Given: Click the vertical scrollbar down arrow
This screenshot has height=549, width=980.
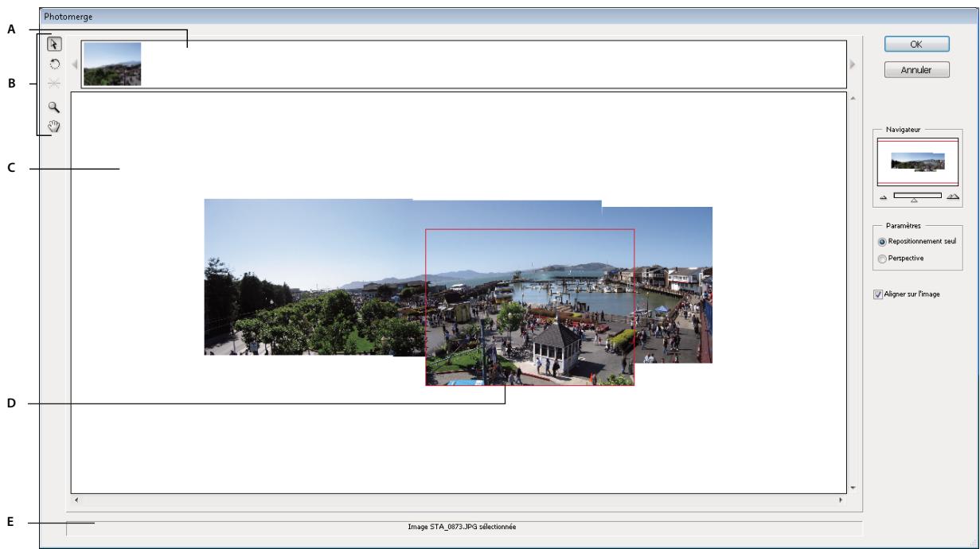Looking at the screenshot, I should tap(853, 487).
